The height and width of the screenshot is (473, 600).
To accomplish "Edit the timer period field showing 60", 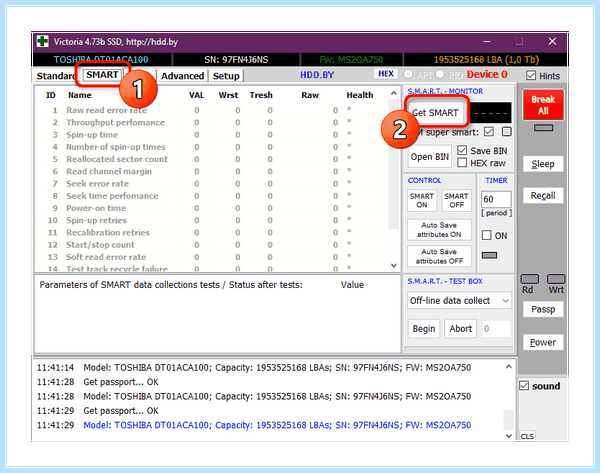I will (496, 199).
